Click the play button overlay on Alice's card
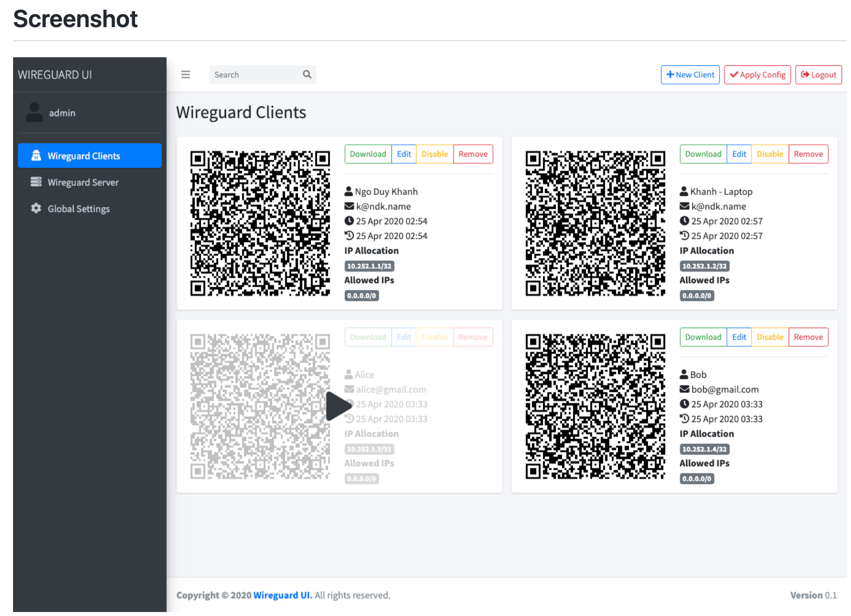Screen dimensions: 851x616 pyautogui.click(x=339, y=406)
